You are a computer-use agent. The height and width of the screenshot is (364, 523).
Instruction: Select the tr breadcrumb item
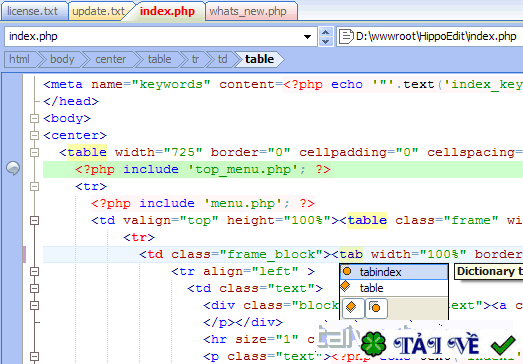click(x=195, y=59)
